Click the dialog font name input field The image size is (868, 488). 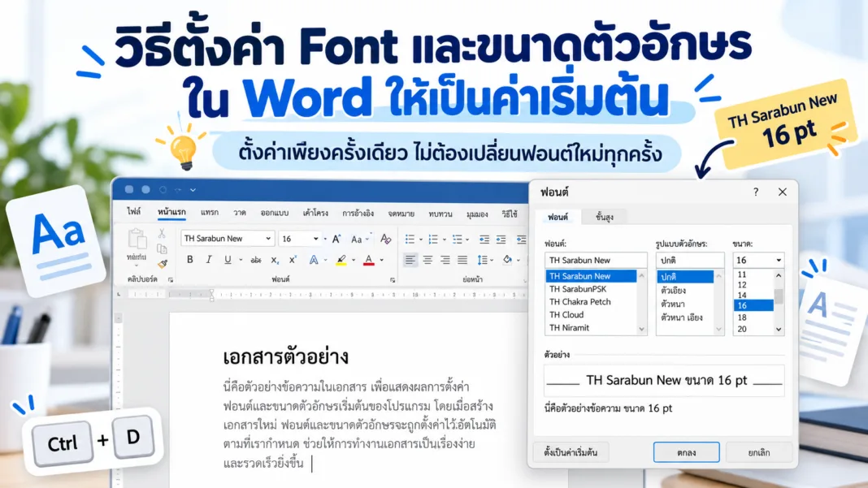tap(596, 260)
